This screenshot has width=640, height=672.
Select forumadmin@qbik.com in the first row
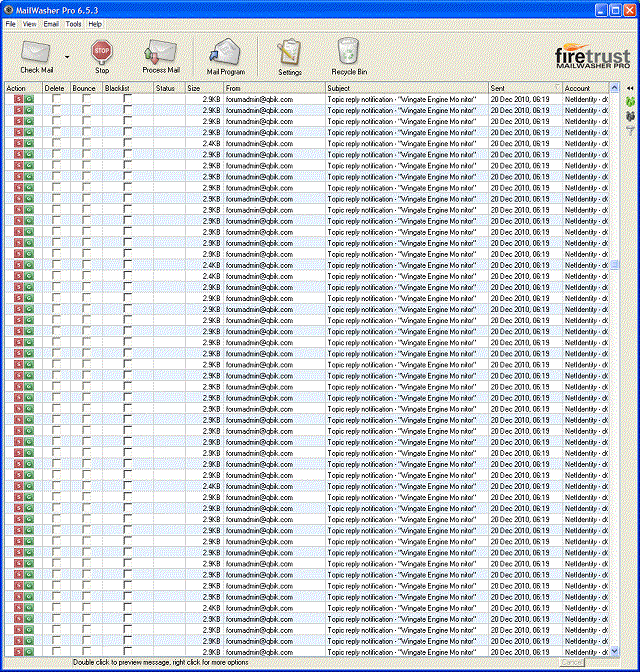click(x=259, y=99)
